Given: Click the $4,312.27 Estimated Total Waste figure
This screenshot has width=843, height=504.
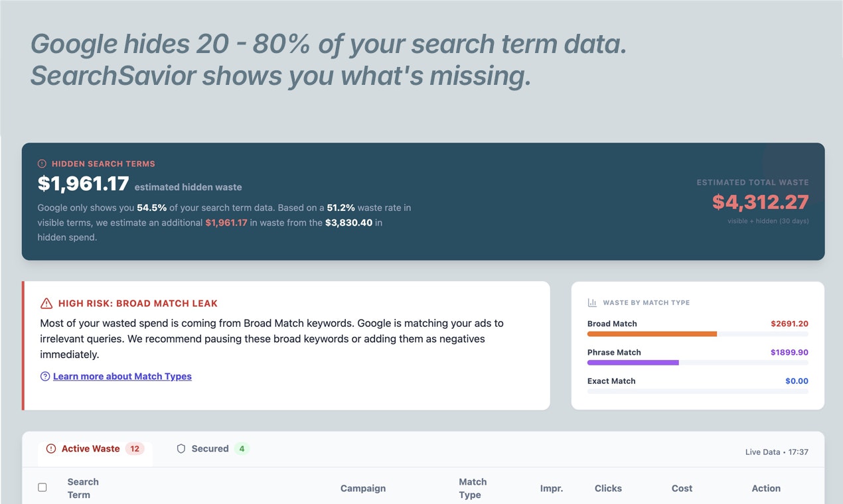Looking at the screenshot, I should 760,202.
